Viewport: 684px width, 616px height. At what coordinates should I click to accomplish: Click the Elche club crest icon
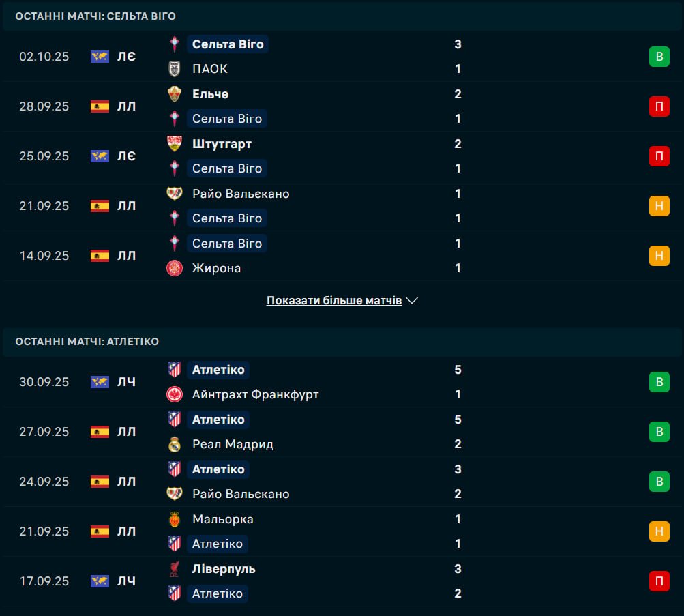click(175, 94)
